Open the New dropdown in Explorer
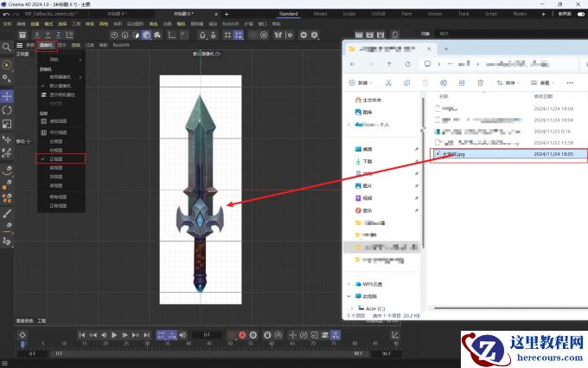Image resolution: width=588 pixels, height=368 pixels. pos(361,82)
